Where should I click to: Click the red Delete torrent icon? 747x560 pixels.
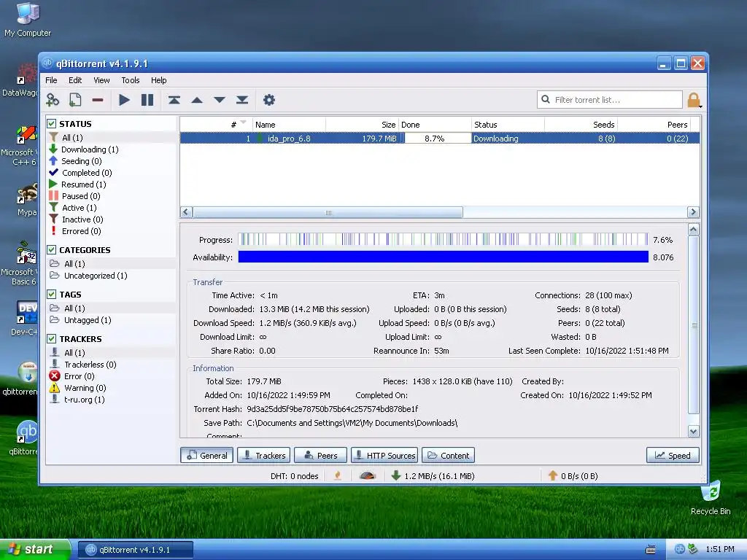tap(98, 100)
